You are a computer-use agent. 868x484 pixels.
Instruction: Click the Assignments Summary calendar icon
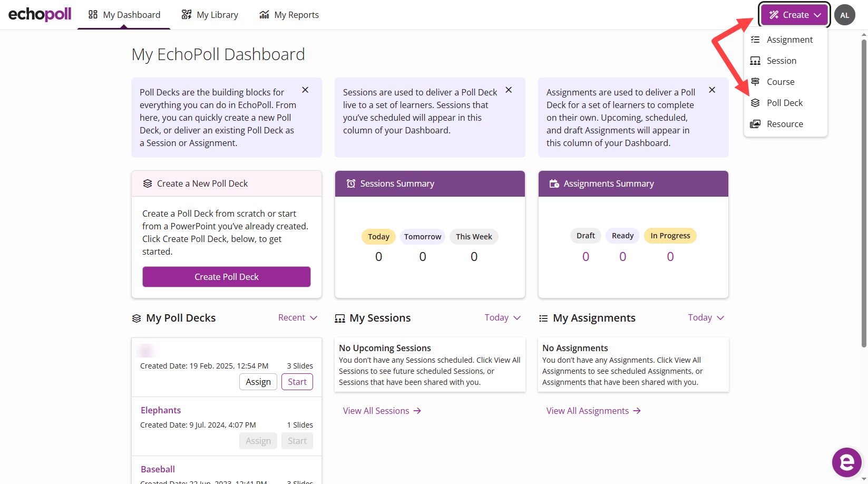(554, 183)
